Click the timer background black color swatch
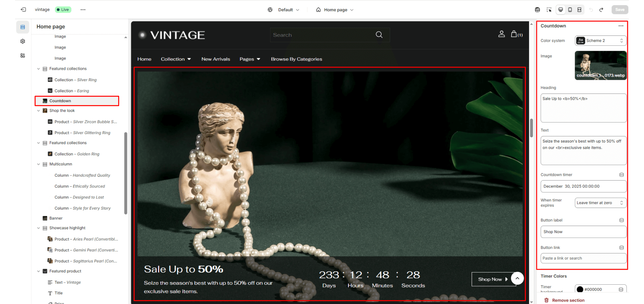Screen dimensions: 644x304 pyautogui.click(x=580, y=289)
